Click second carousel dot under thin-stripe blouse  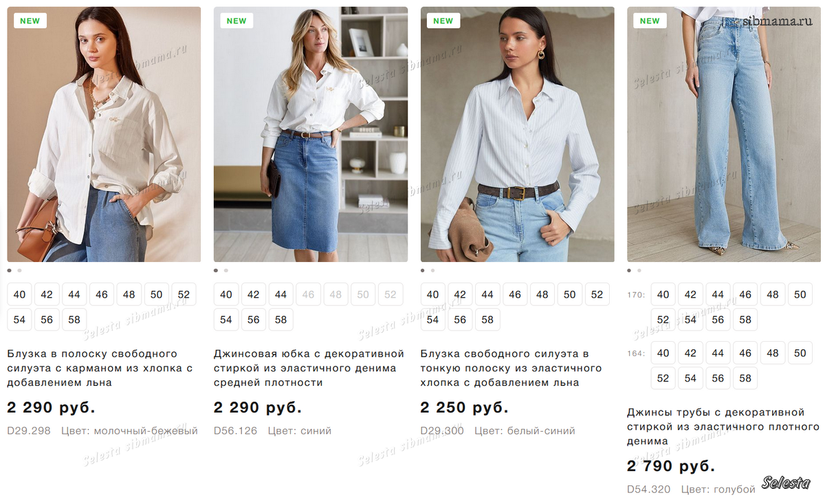pyautogui.click(x=432, y=271)
